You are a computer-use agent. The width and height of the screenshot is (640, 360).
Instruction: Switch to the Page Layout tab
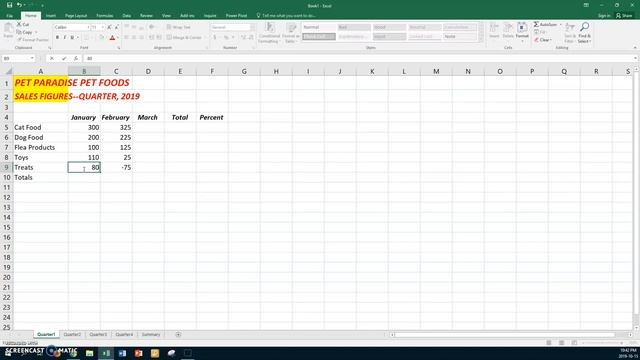(76, 16)
